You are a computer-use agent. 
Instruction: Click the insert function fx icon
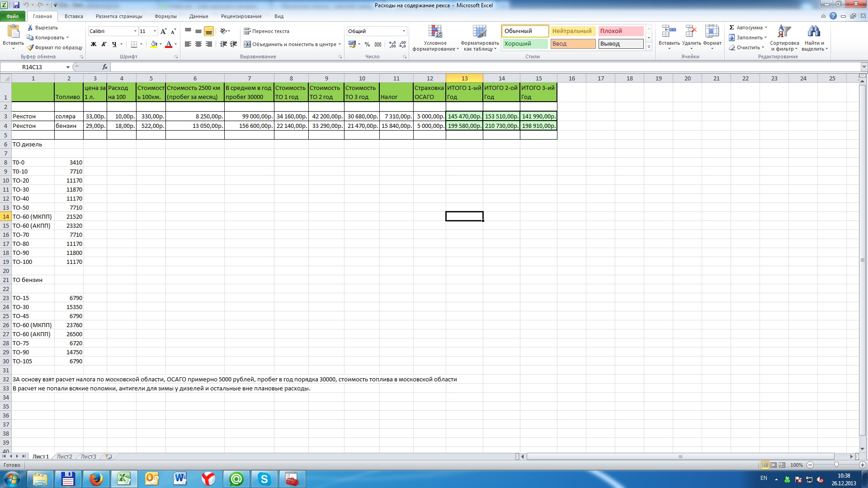pyautogui.click(x=105, y=67)
